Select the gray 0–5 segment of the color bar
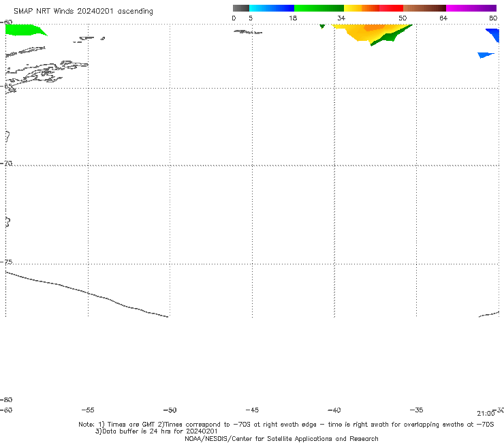The width and height of the screenshot is (504, 443). click(x=241, y=8)
